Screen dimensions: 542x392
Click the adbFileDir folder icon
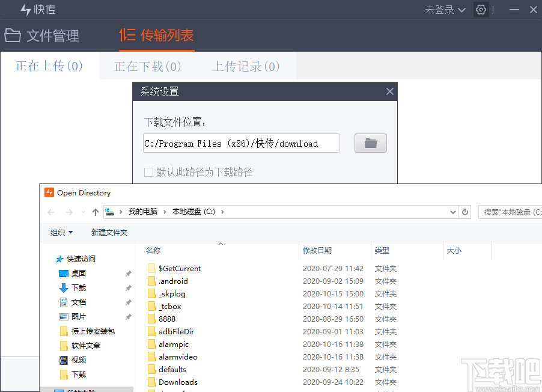click(151, 331)
